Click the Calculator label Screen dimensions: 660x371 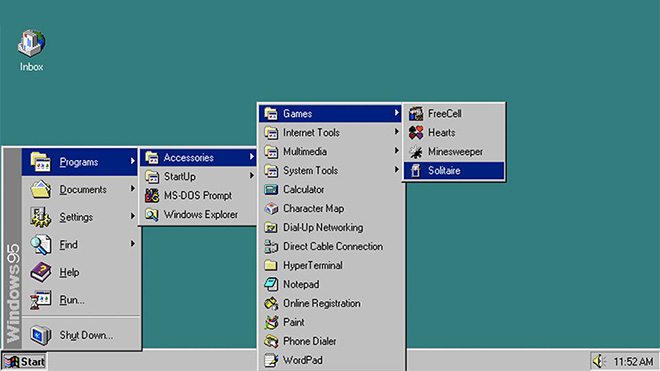click(303, 190)
